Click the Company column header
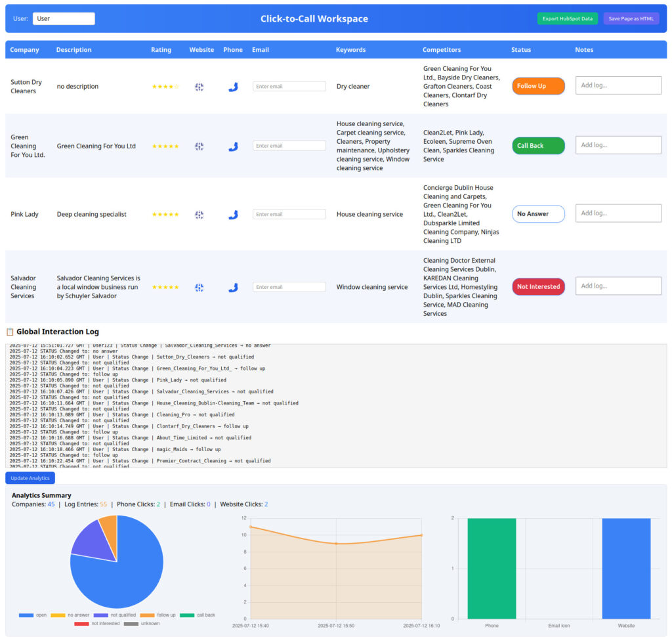The width and height of the screenshot is (672, 637). tap(24, 50)
